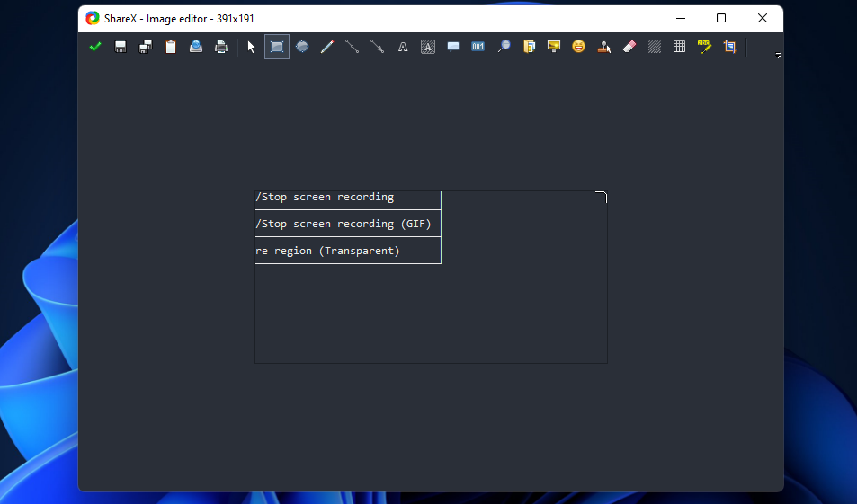Image resolution: width=857 pixels, height=504 pixels.
Task: Click the first '/Stop screen recording' row
Action: coord(348,200)
